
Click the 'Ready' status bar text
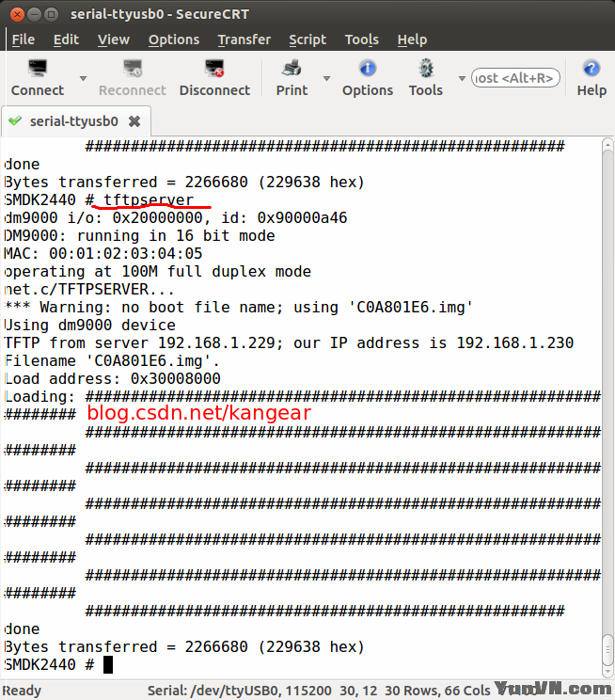pyautogui.click(x=22, y=691)
